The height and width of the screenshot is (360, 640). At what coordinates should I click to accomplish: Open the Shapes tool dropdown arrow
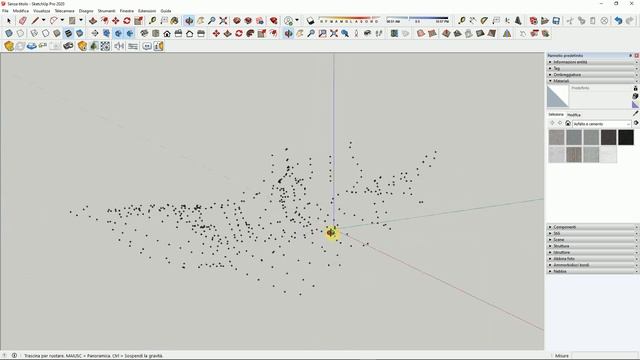click(x=81, y=20)
